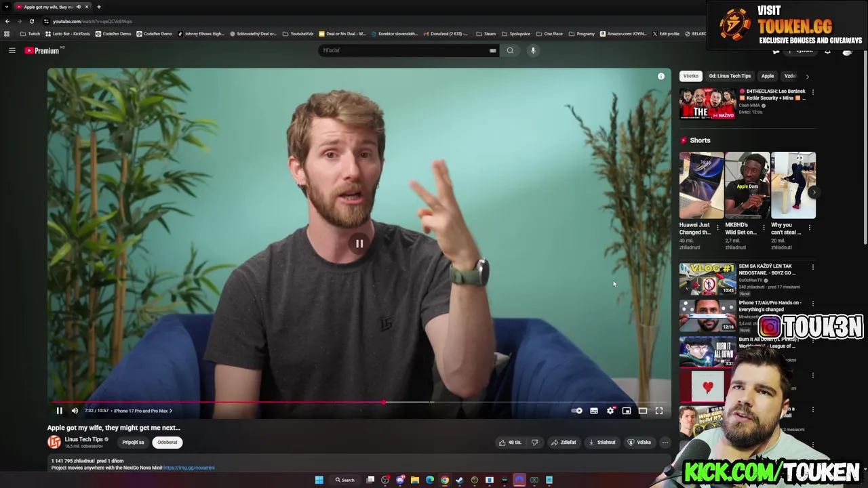Open Windows Start menu

319,480
